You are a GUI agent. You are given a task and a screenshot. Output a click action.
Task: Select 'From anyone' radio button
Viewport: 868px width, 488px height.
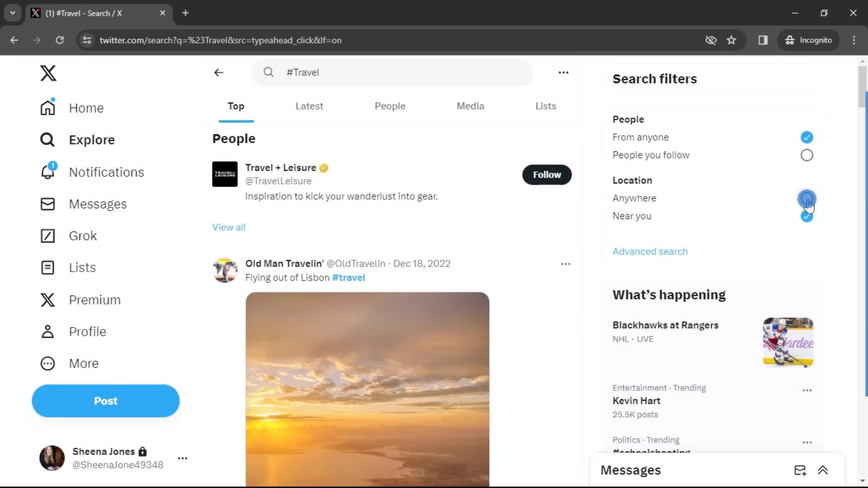[807, 137]
